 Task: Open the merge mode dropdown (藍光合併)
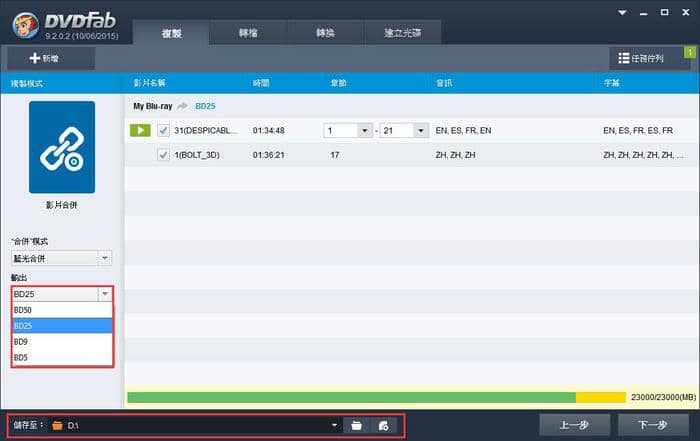click(62, 258)
